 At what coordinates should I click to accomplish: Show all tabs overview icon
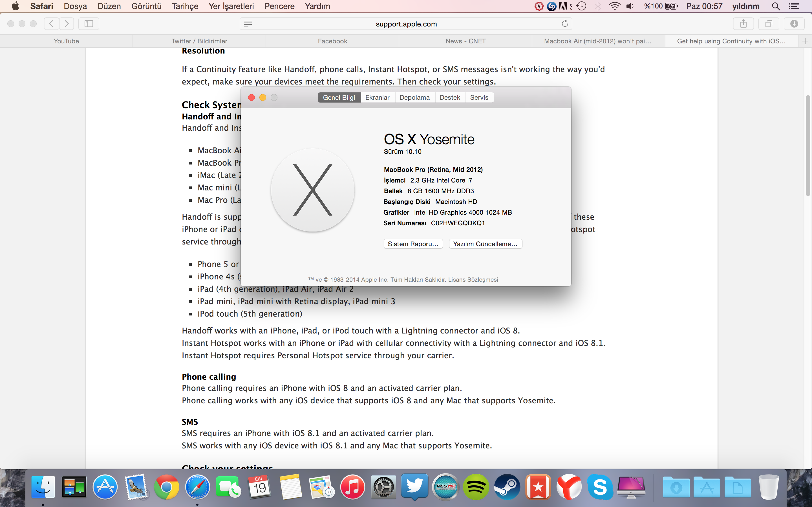coord(768,23)
